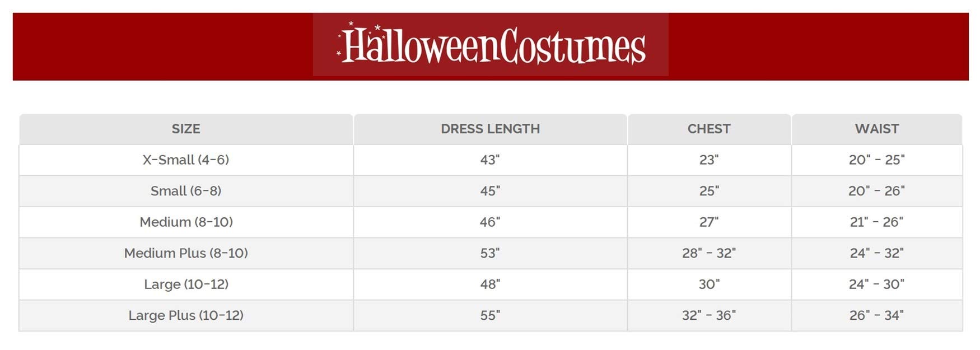Click the SIZE column header
This screenshot has width=980, height=350.
pyautogui.click(x=186, y=129)
